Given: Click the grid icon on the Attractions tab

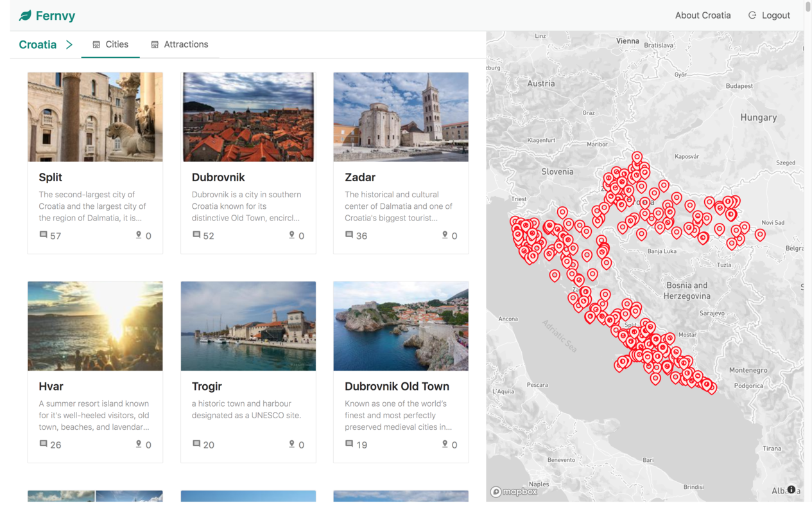Looking at the screenshot, I should (x=154, y=44).
